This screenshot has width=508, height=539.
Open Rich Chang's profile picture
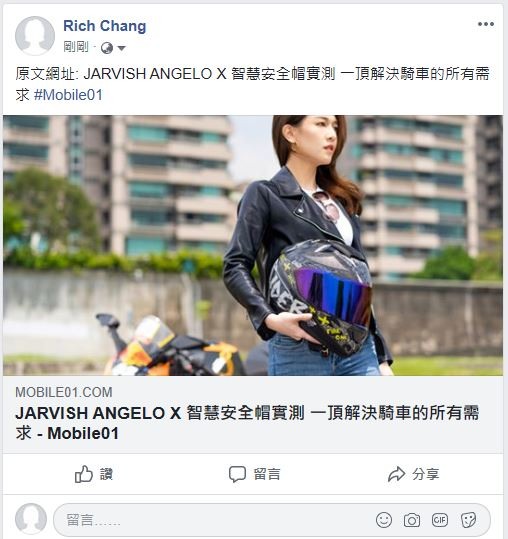(x=35, y=35)
